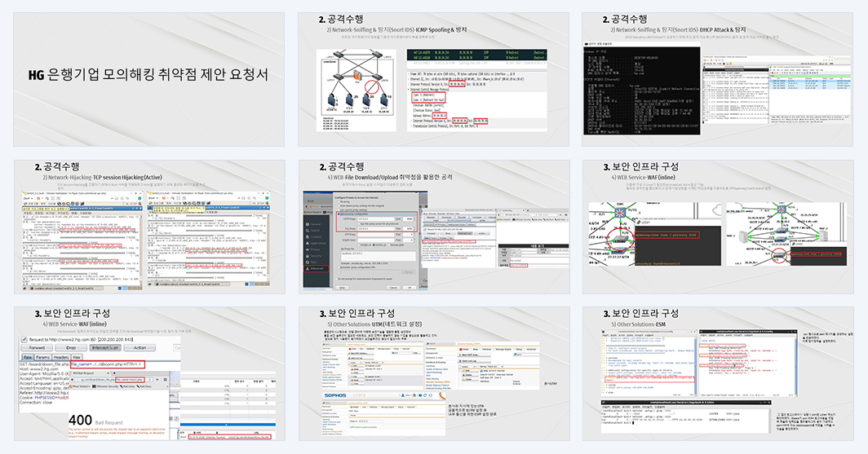Open the Action dropdown in Burp request panel
Screen dimensions: 868x454
[x=139, y=348]
